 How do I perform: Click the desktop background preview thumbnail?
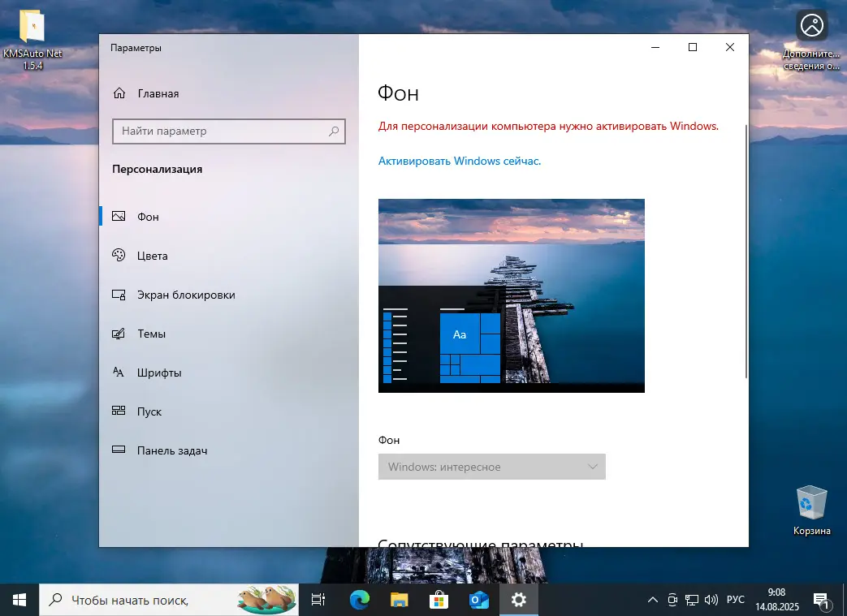(511, 295)
